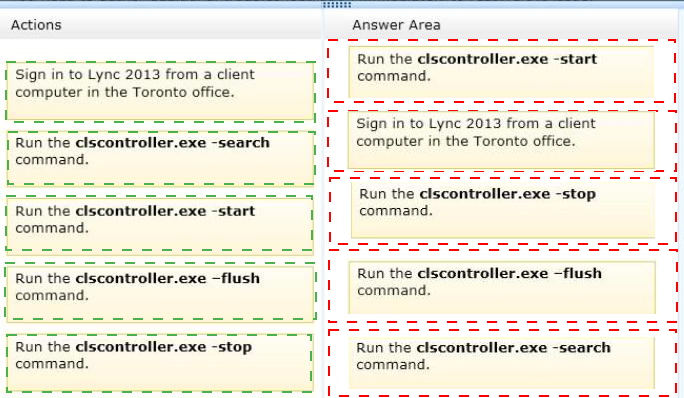
Task: Click clscontroller.exe -search card in Answer Area
Action: [x=502, y=363]
